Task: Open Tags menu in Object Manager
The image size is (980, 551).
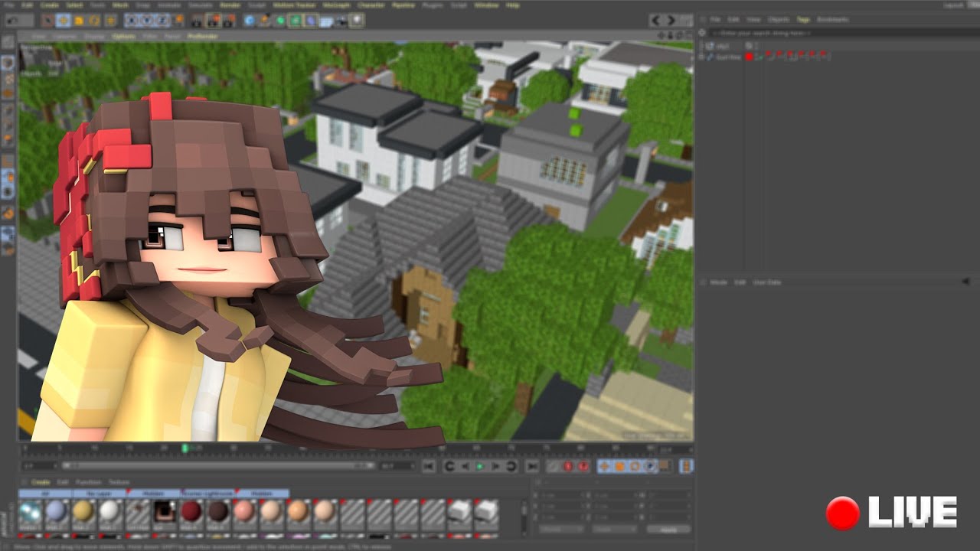Action: 803,19
